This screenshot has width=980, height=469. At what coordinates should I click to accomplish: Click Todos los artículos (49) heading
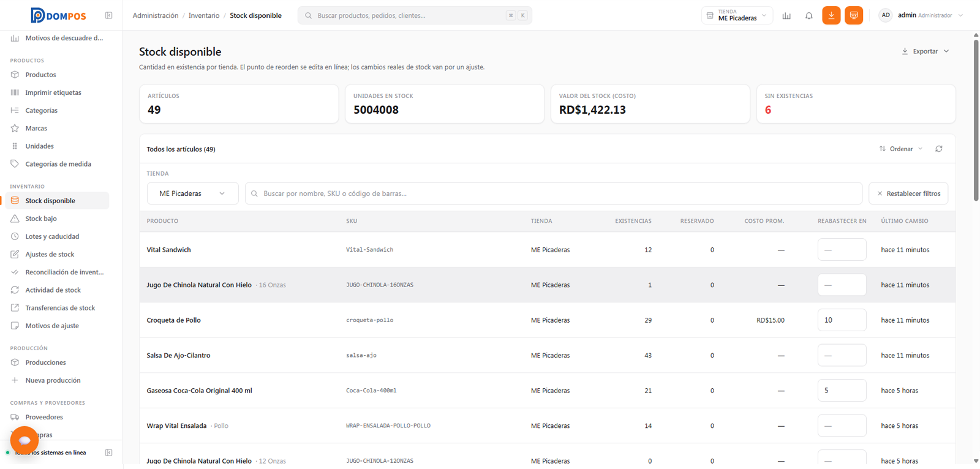[x=181, y=149]
